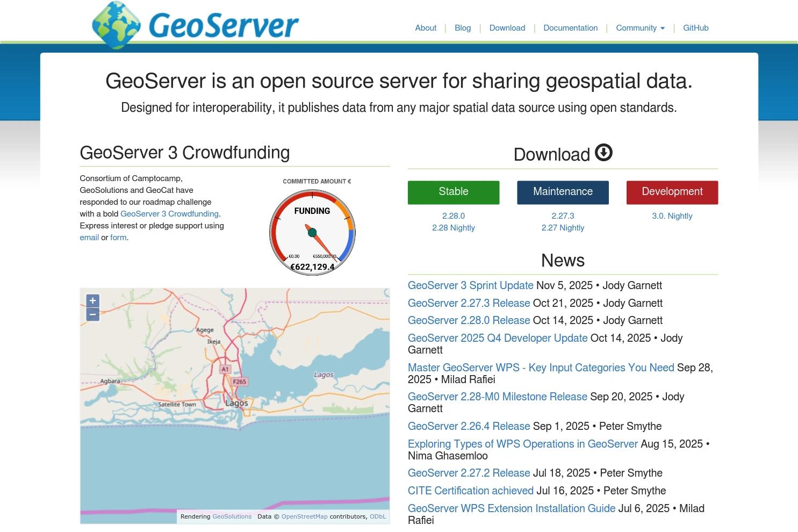
Task: Visit the GitHub nav link
Action: (696, 28)
